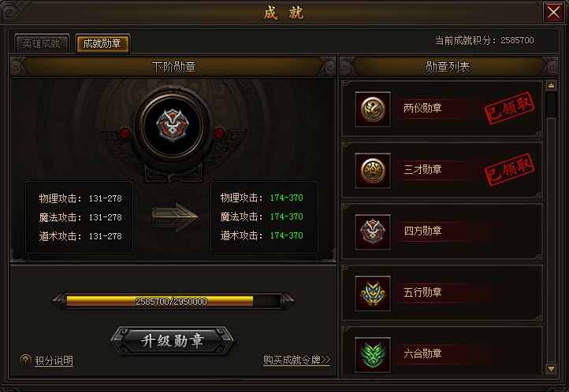Select the 四方勋章 medal icon in list
Viewport: 569px width, 392px height.
373,232
